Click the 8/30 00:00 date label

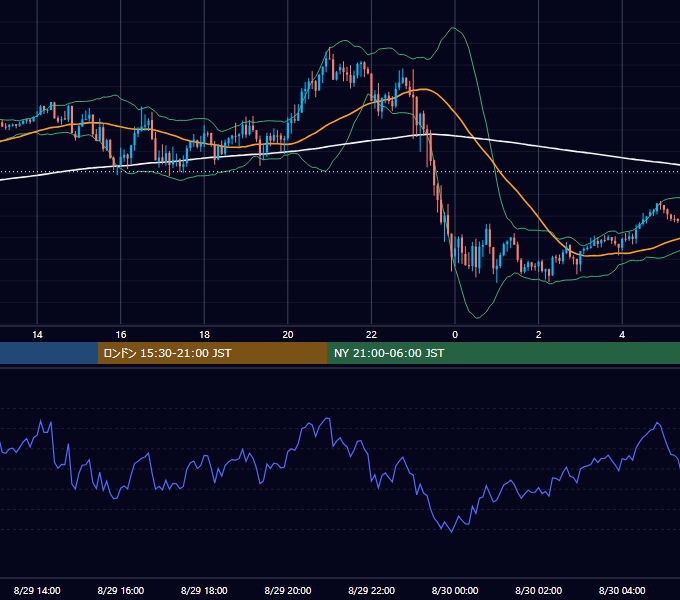point(455,590)
